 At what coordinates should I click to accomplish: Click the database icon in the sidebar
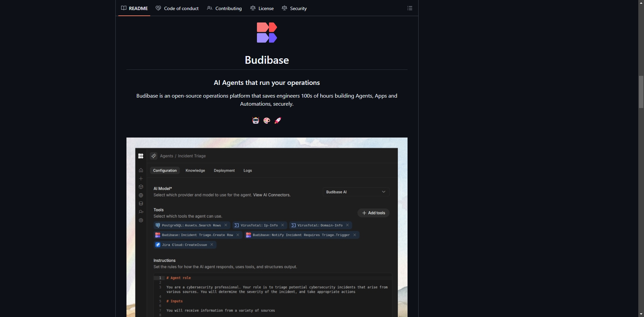point(141,204)
